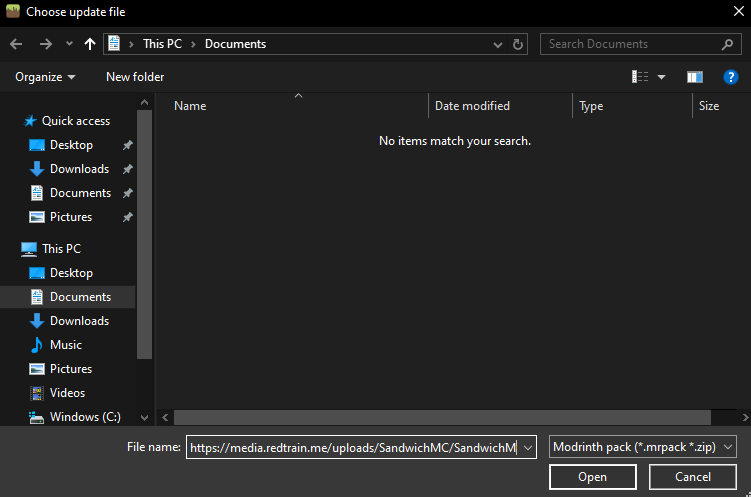Click the horizontal scrollbar thumb
The height and width of the screenshot is (497, 751).
[442, 418]
